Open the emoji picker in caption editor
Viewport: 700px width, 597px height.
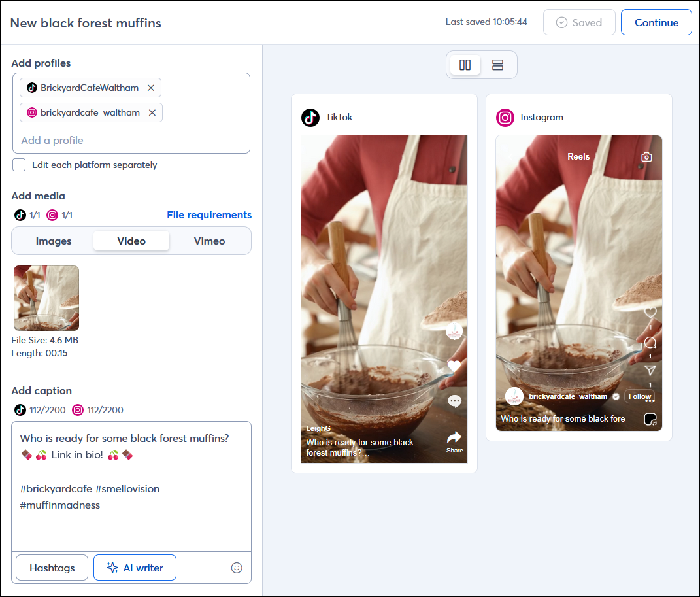pos(236,568)
